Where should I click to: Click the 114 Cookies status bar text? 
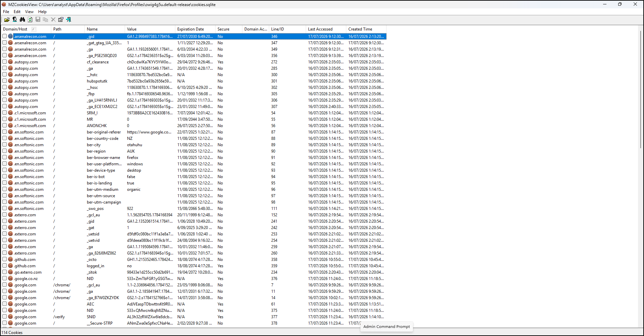(x=12, y=333)
